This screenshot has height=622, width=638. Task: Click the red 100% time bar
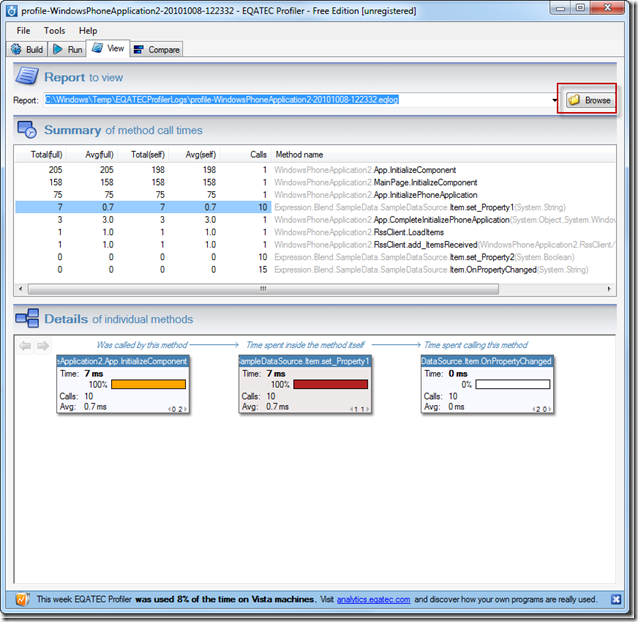coord(330,384)
